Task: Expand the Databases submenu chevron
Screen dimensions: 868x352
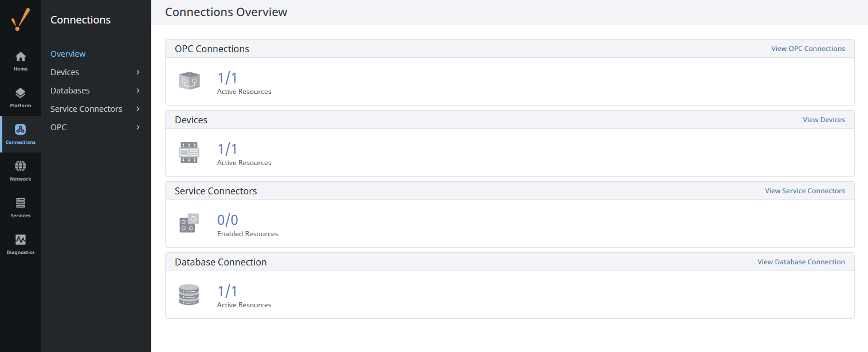Action: (138, 91)
